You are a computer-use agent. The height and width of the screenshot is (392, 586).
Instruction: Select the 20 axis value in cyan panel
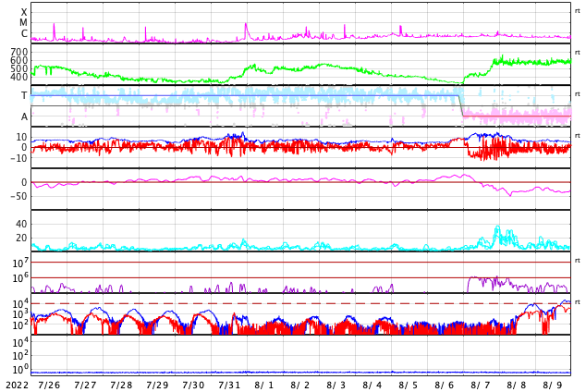[21, 238]
